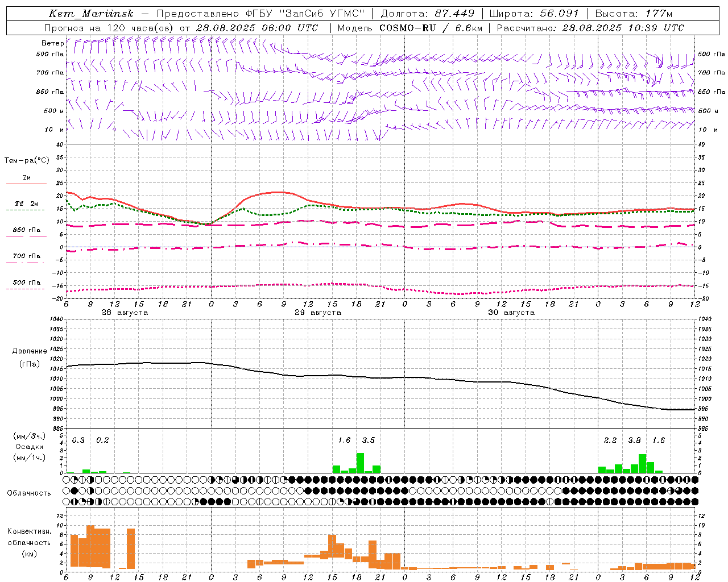
Task: Click the '0.2' precipitation total value
Action: 102,440
